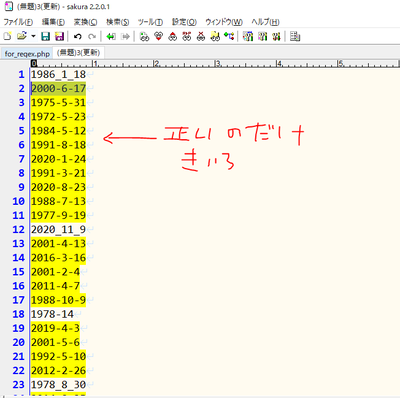Open the 変換(C) menu
Image resolution: width=400 pixels, height=398 pixels.
pyautogui.click(x=85, y=22)
